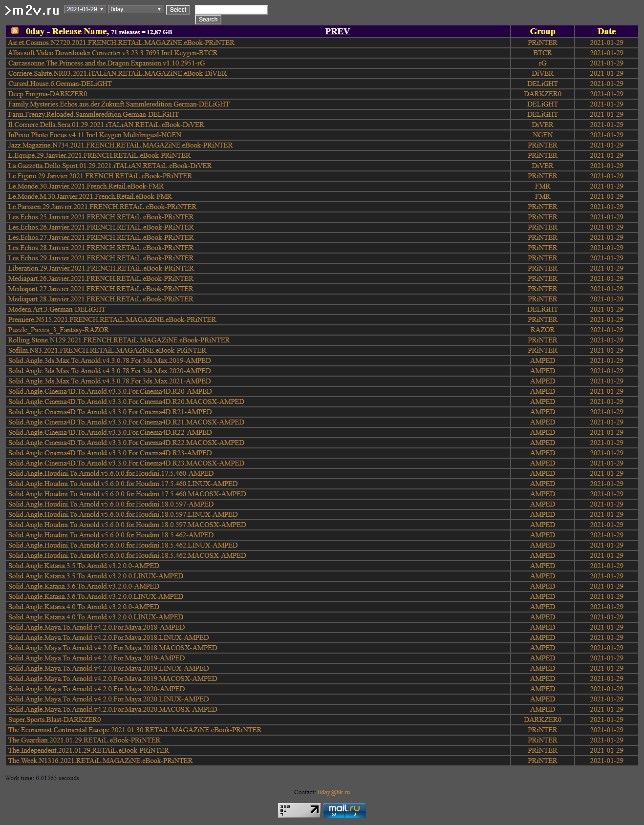
Task: Click the 0day@bk.ru contact email link
Action: tap(334, 792)
